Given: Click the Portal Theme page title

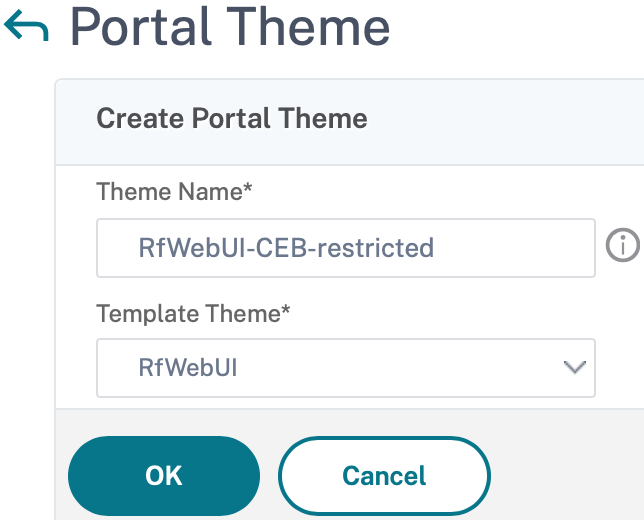Looking at the screenshot, I should pos(229,28).
